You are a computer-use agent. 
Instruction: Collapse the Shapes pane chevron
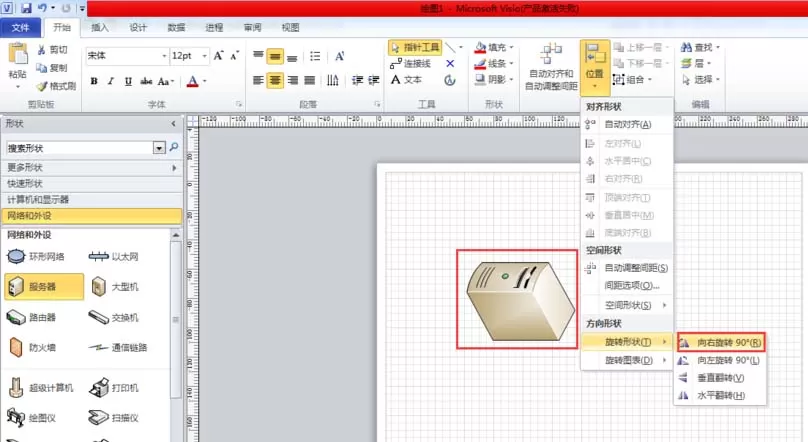pos(173,124)
